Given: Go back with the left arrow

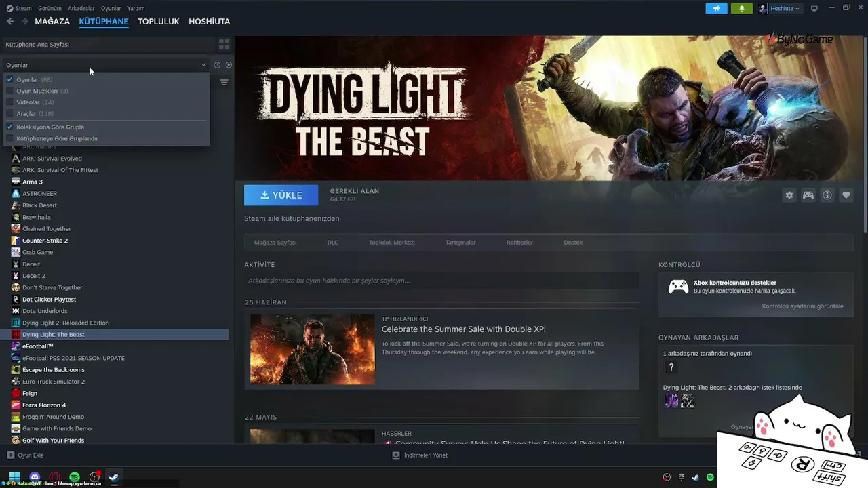Looking at the screenshot, I should click(x=10, y=22).
